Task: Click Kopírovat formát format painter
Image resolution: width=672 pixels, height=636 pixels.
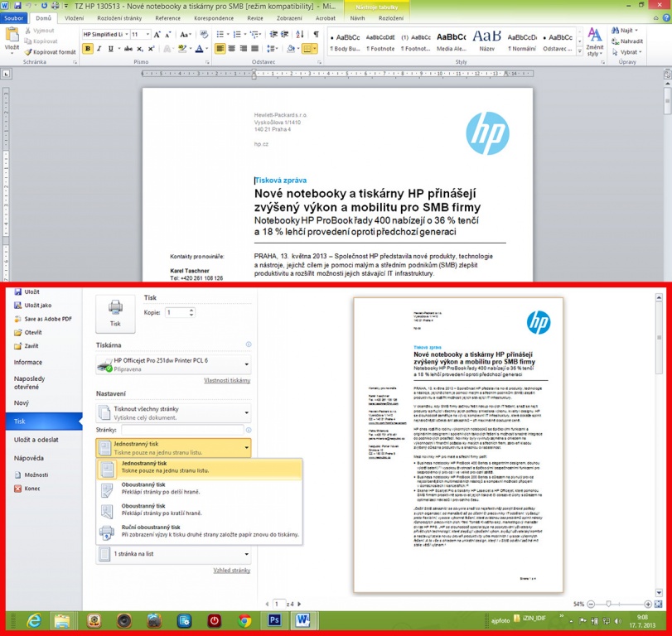Action: pos(51,52)
